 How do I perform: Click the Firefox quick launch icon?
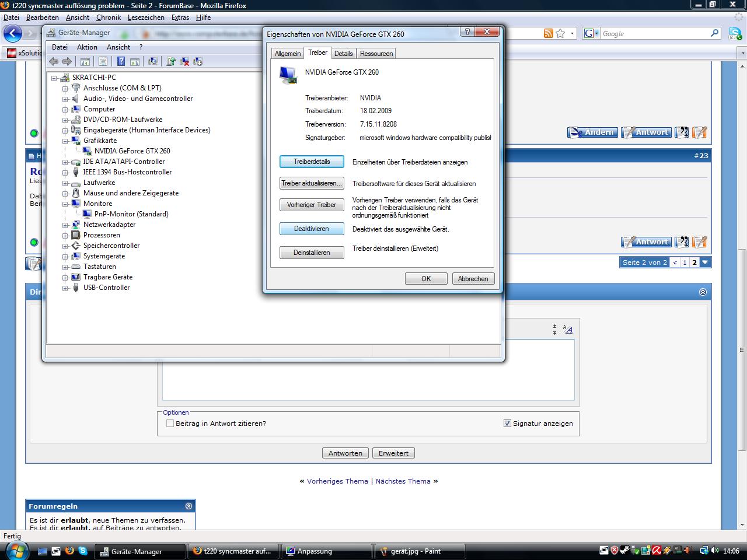click(69, 551)
